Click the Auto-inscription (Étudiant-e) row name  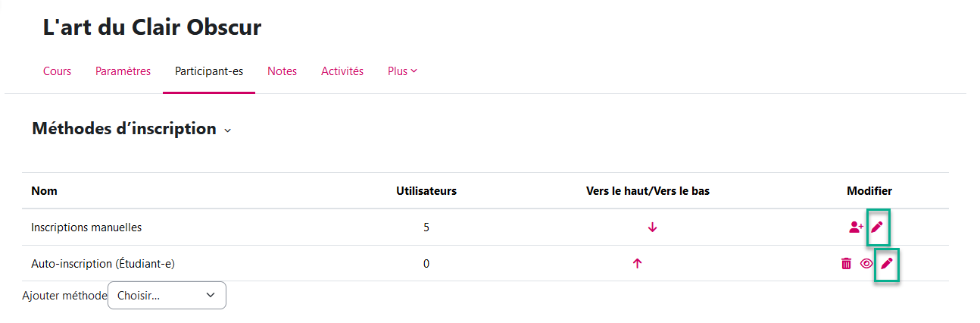(x=108, y=264)
